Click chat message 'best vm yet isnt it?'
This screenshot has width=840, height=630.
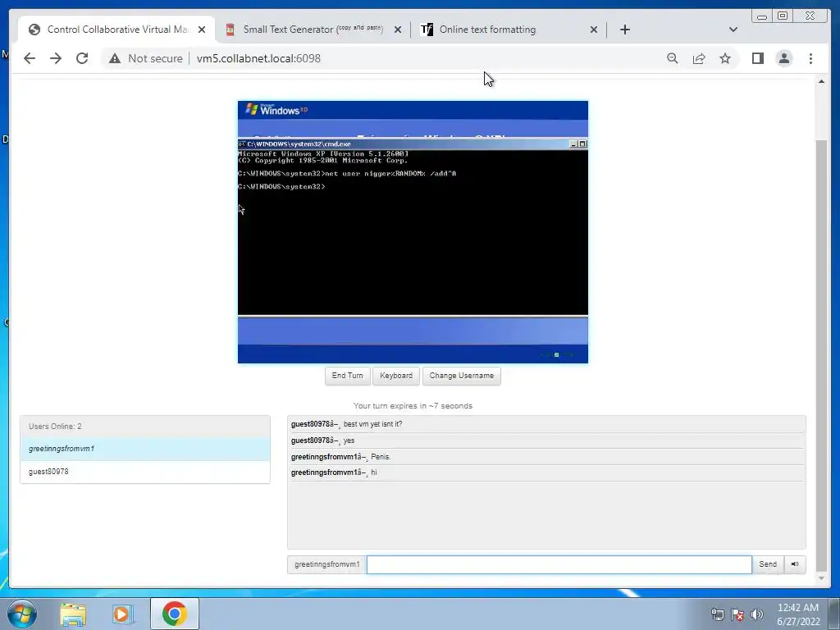[373, 424]
